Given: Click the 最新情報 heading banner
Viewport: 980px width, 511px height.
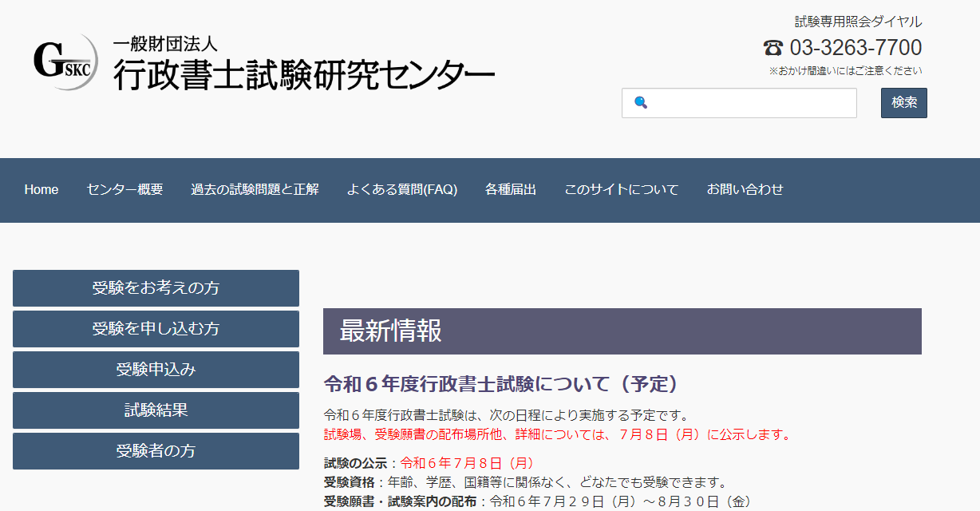Looking at the screenshot, I should (622, 331).
